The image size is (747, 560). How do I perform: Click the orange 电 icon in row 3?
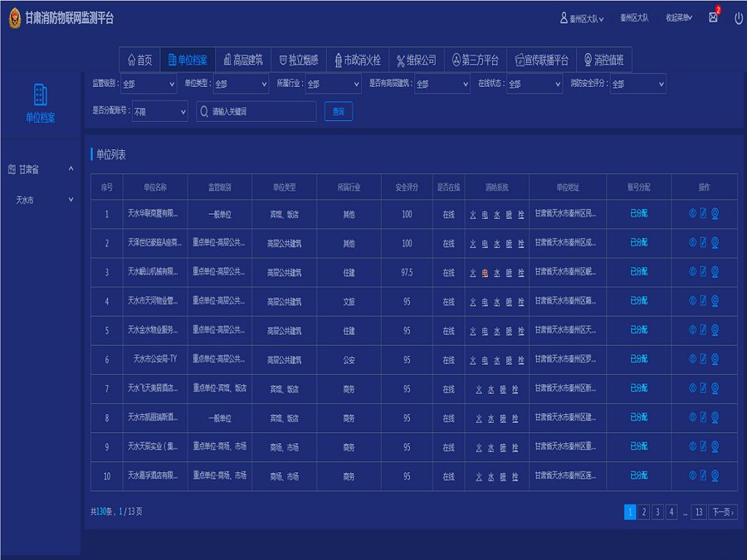[x=485, y=272]
